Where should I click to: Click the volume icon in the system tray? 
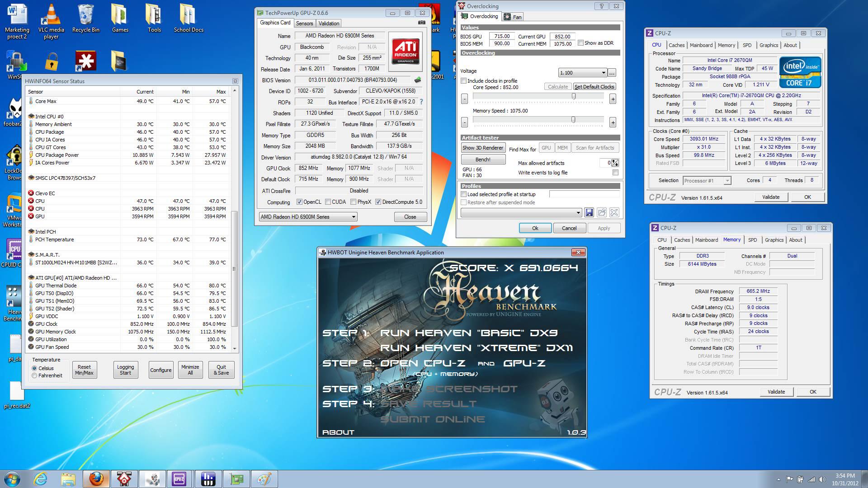click(822, 479)
